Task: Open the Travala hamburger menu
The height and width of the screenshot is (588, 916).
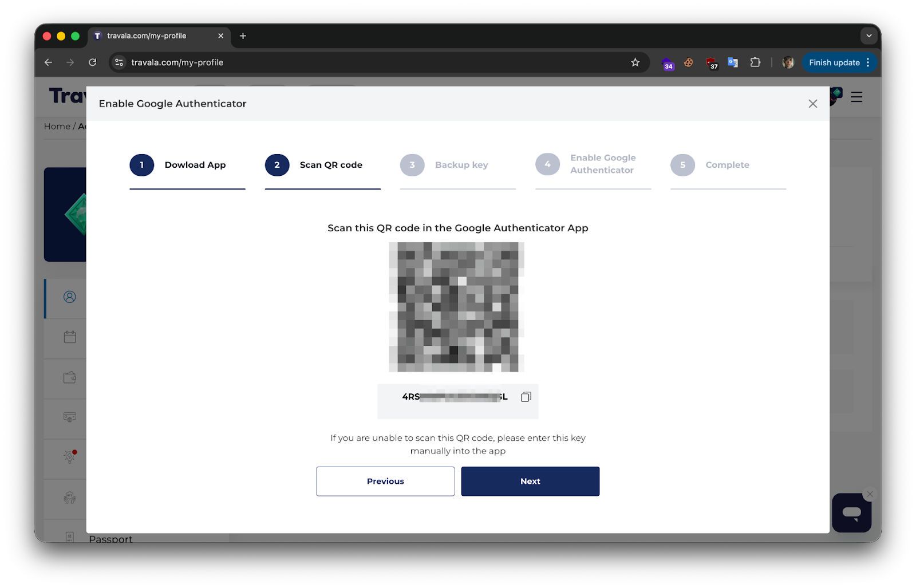Action: (x=856, y=97)
